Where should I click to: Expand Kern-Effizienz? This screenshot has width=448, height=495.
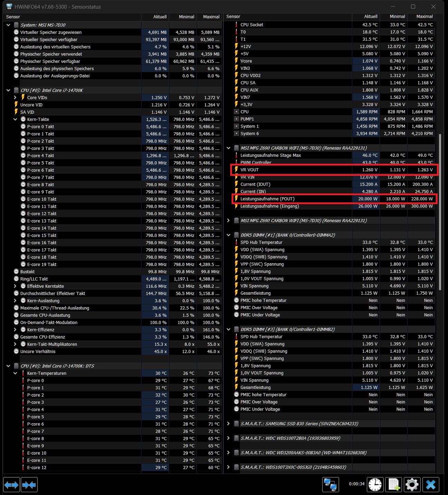15,330
